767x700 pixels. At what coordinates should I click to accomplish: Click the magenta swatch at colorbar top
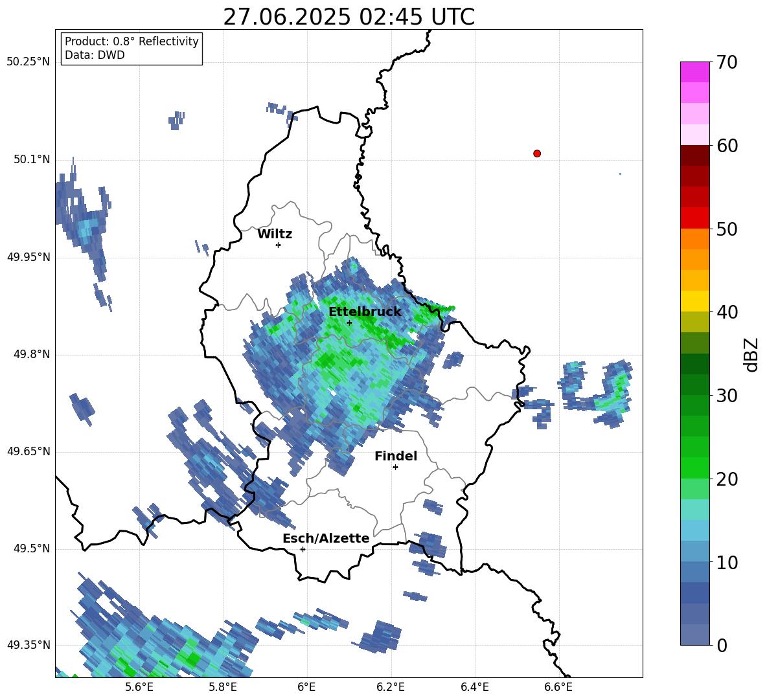694,72
